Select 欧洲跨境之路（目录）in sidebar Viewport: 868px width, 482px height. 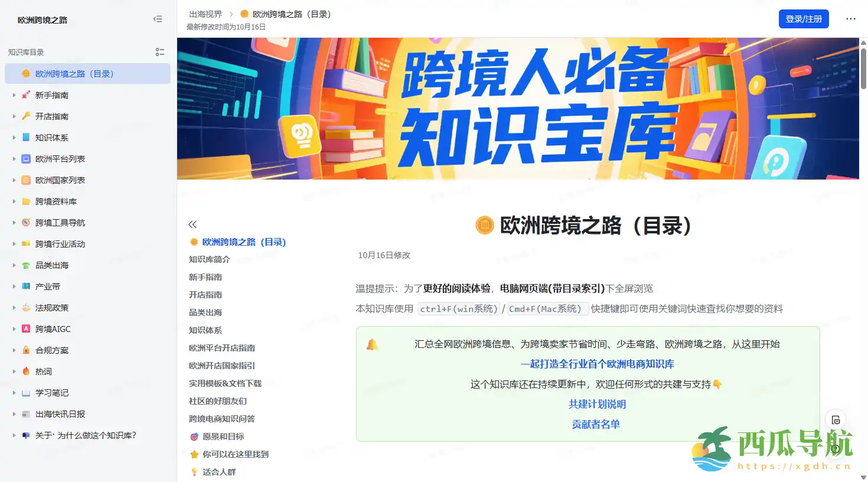tap(74, 74)
